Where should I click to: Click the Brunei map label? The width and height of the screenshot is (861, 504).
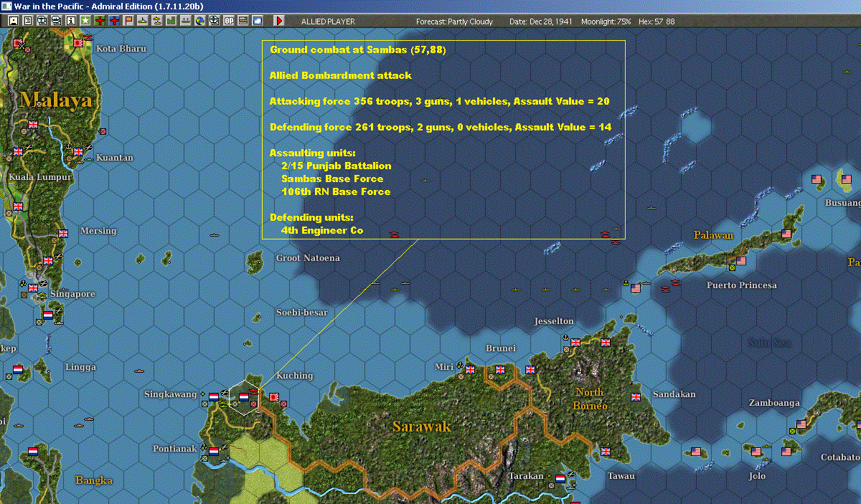(x=501, y=348)
